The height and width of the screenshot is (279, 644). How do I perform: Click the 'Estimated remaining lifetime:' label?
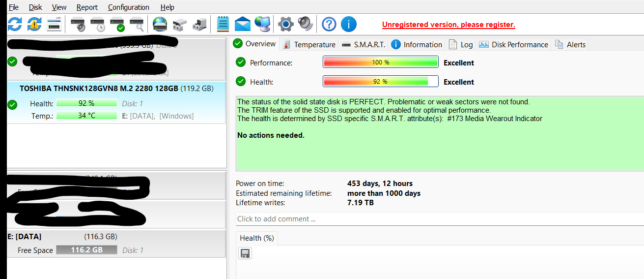pyautogui.click(x=284, y=193)
